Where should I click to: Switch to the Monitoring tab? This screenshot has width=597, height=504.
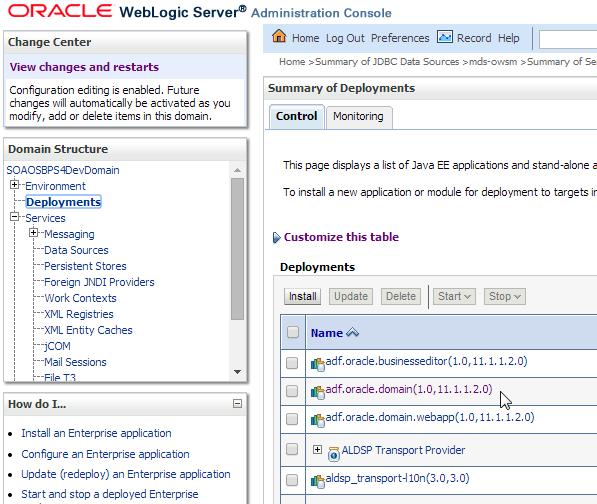(x=359, y=116)
